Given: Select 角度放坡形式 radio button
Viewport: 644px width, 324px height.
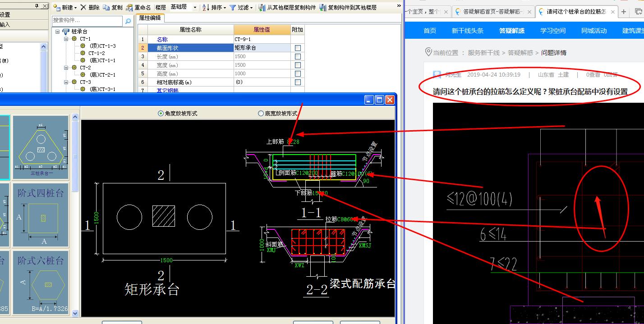Looking at the screenshot, I should pyautogui.click(x=161, y=114).
